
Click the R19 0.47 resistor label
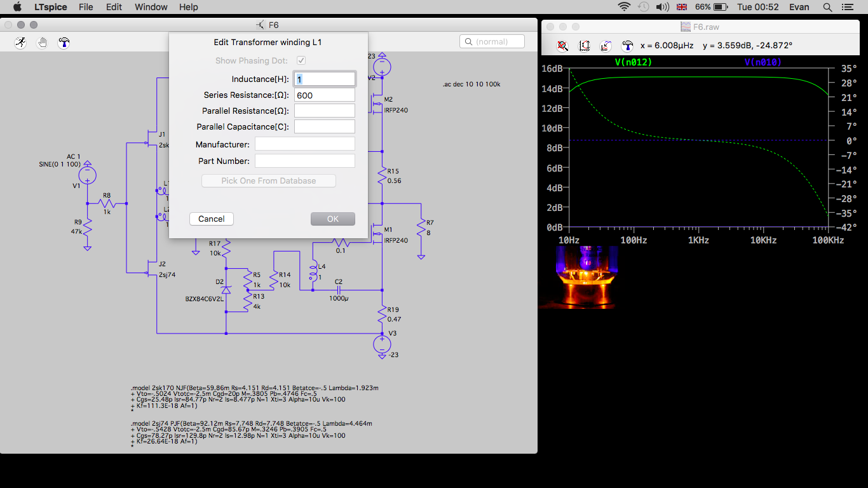pyautogui.click(x=394, y=315)
